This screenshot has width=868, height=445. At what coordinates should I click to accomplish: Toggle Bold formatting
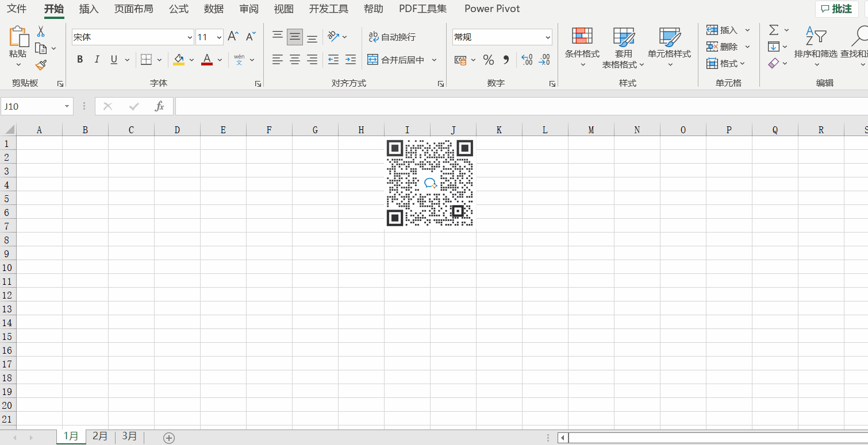(80, 59)
